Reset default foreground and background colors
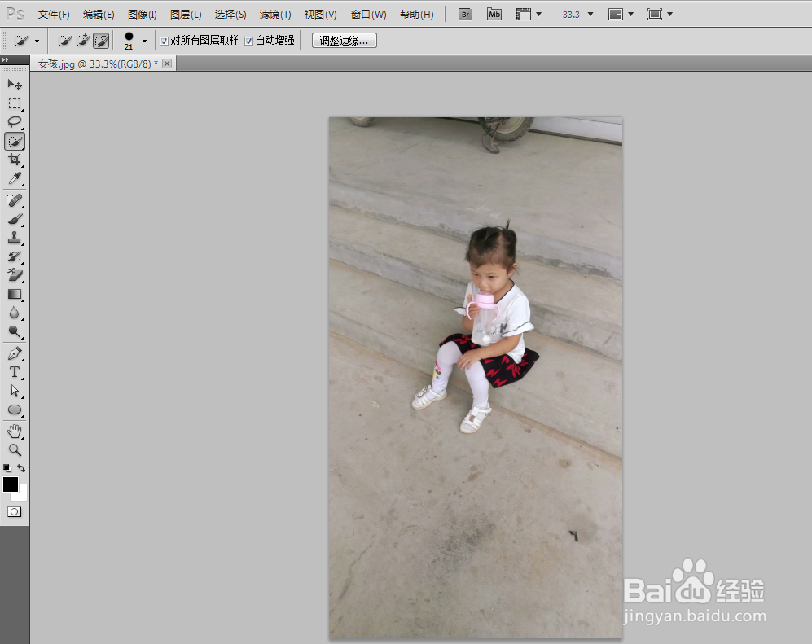This screenshot has height=644, width=812. click(x=7, y=468)
